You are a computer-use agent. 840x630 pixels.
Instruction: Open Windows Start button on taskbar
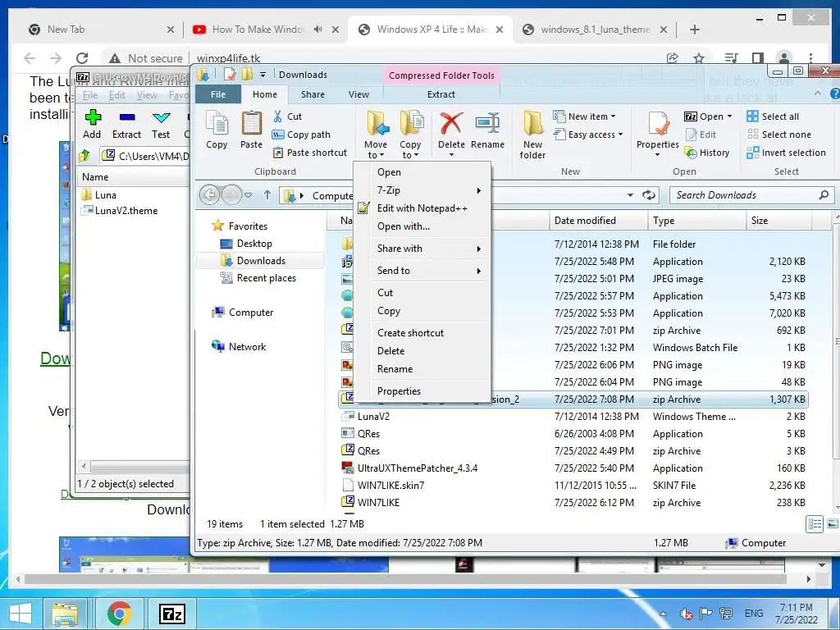pyautogui.click(x=21, y=614)
